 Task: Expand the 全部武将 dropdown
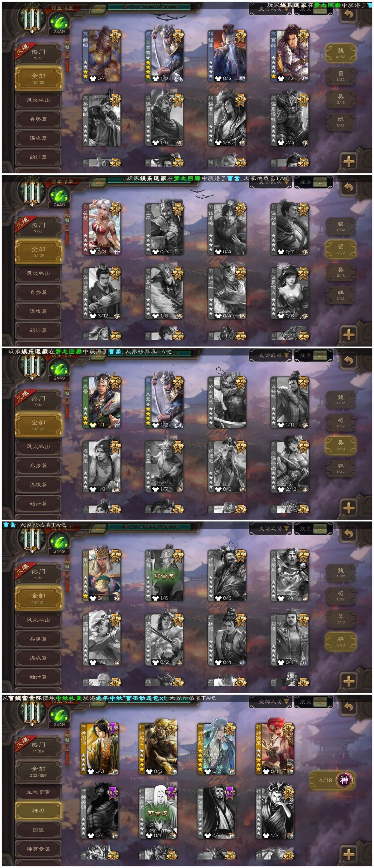[270, 702]
